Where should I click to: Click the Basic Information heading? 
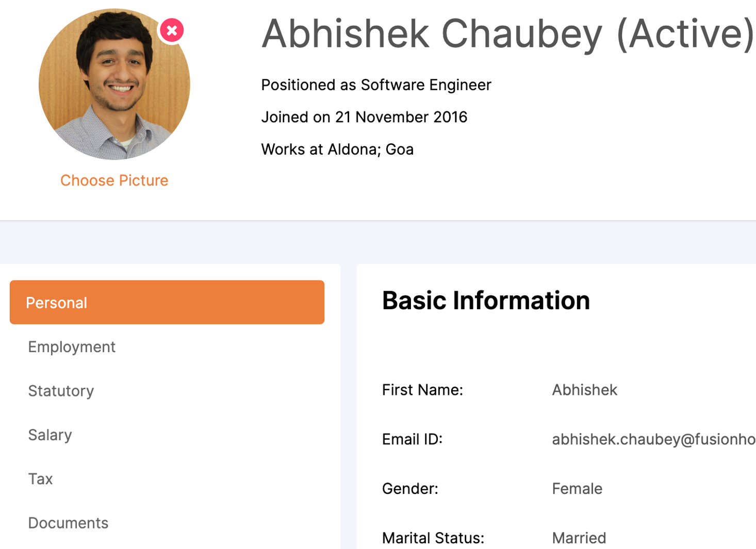[x=485, y=301]
